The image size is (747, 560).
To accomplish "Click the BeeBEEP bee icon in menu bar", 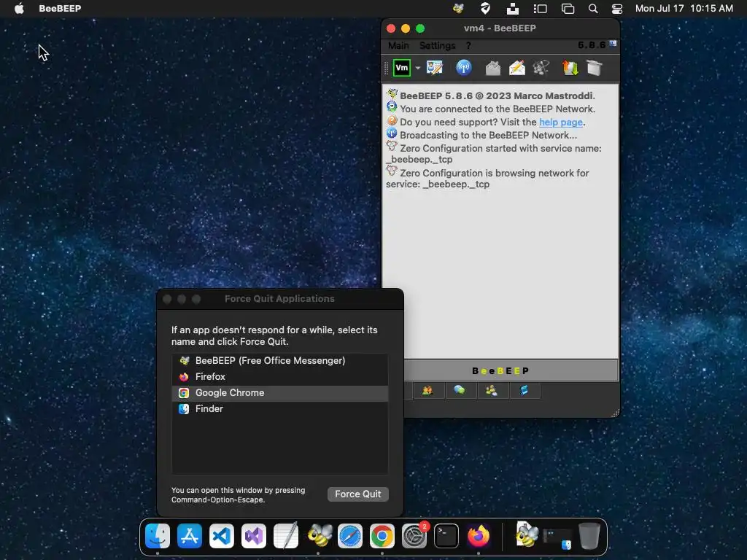I will [458, 9].
